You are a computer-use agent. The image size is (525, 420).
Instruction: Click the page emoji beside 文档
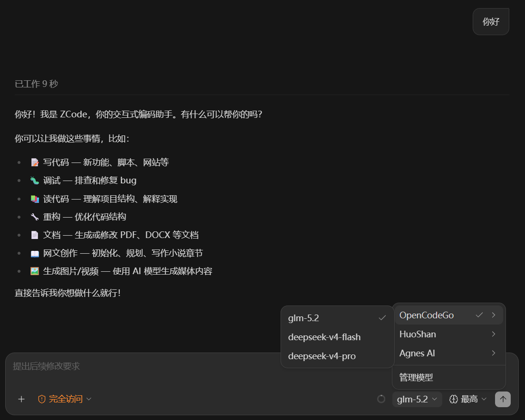pos(35,235)
